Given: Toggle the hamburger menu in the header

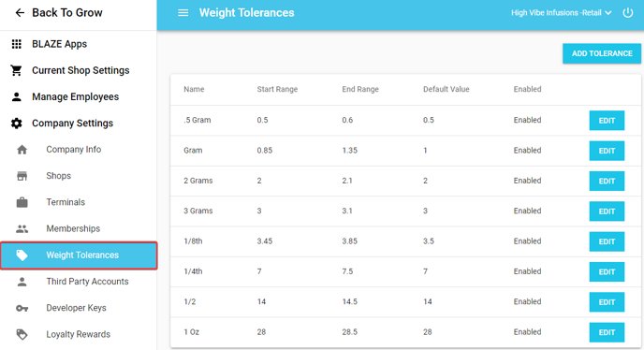Looking at the screenshot, I should [x=183, y=13].
